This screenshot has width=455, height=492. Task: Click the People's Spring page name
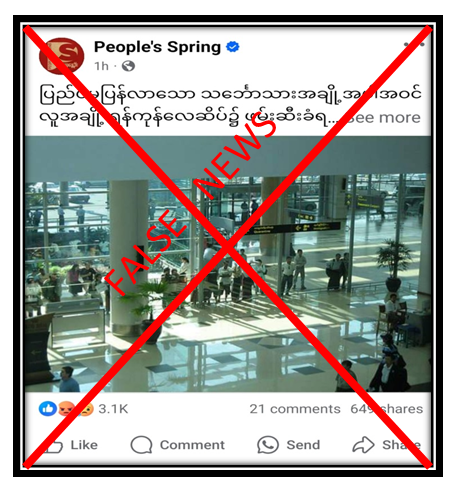[157, 47]
